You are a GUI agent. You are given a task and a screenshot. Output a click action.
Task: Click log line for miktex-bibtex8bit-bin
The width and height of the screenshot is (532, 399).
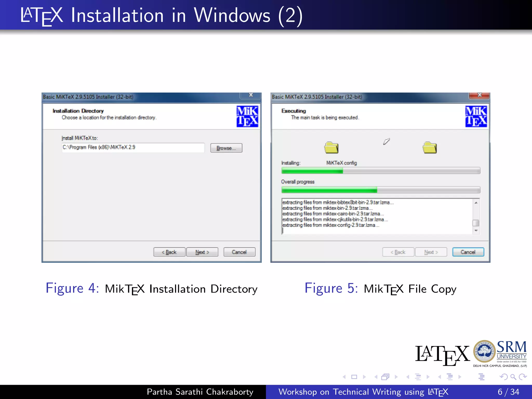[x=338, y=202]
